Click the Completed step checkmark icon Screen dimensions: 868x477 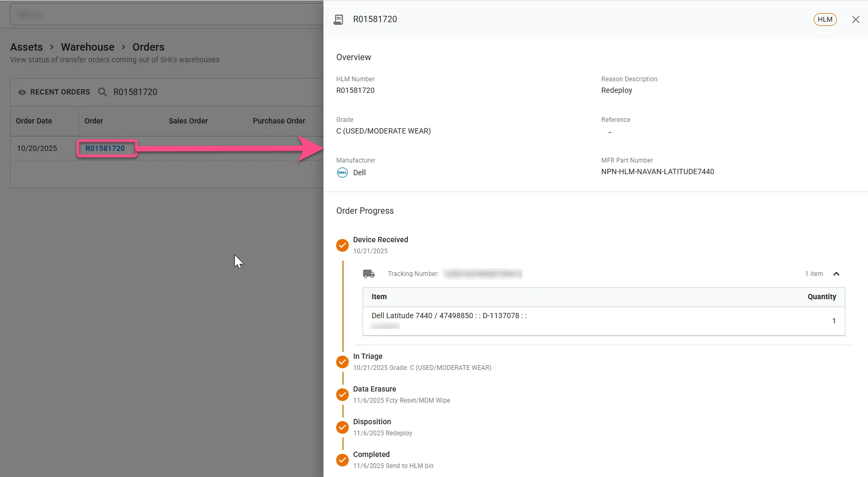[342, 460]
